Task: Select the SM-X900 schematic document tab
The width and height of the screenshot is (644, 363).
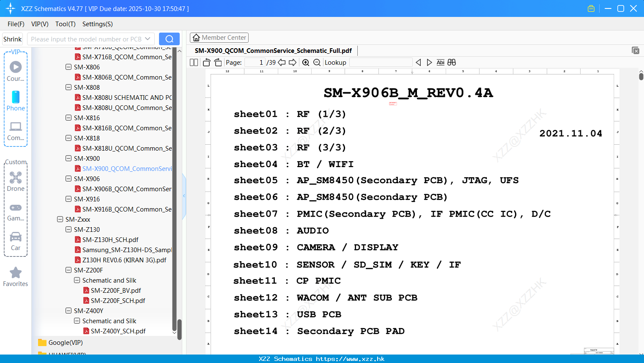Action: (x=273, y=51)
